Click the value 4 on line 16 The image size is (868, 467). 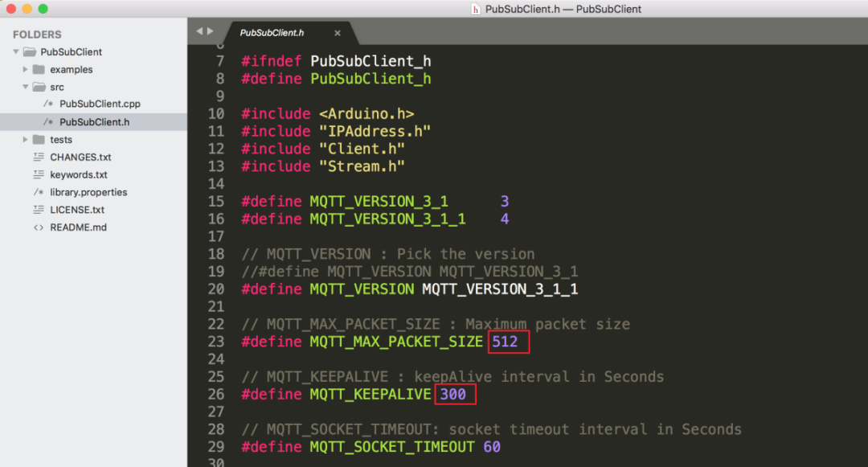tap(505, 219)
